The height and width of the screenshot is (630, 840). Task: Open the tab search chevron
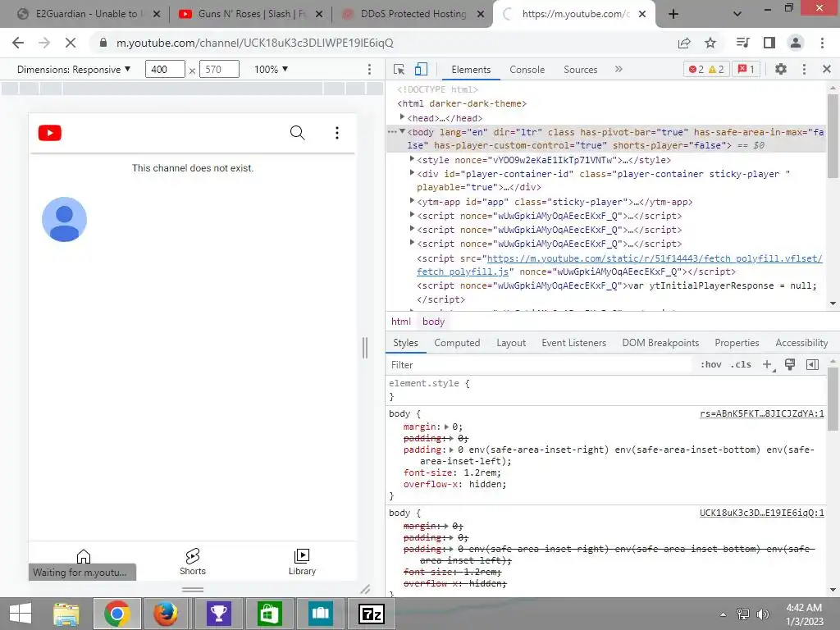click(x=737, y=14)
